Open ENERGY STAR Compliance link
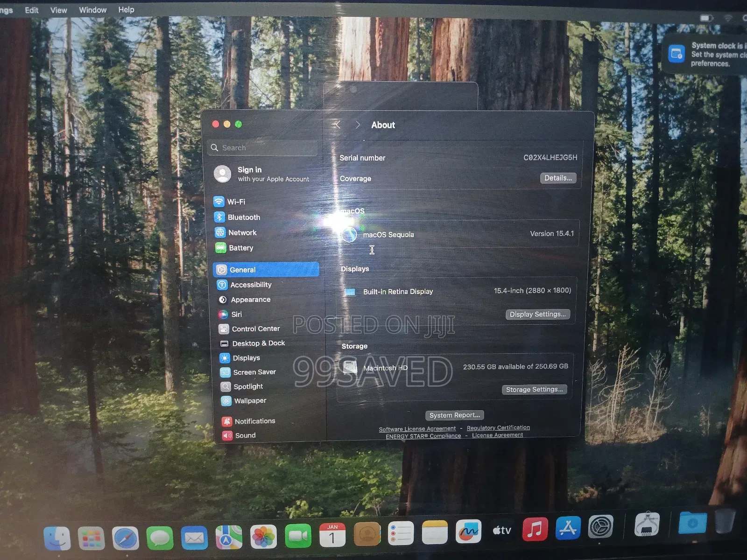 pyautogui.click(x=423, y=436)
